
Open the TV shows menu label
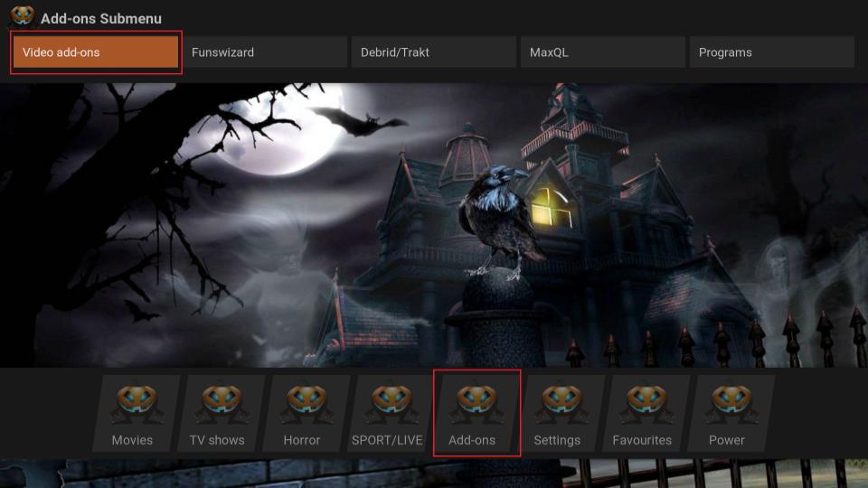217,440
